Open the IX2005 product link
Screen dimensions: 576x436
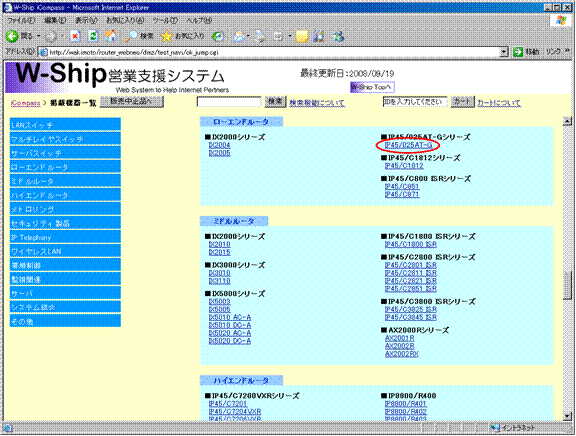click(x=219, y=153)
